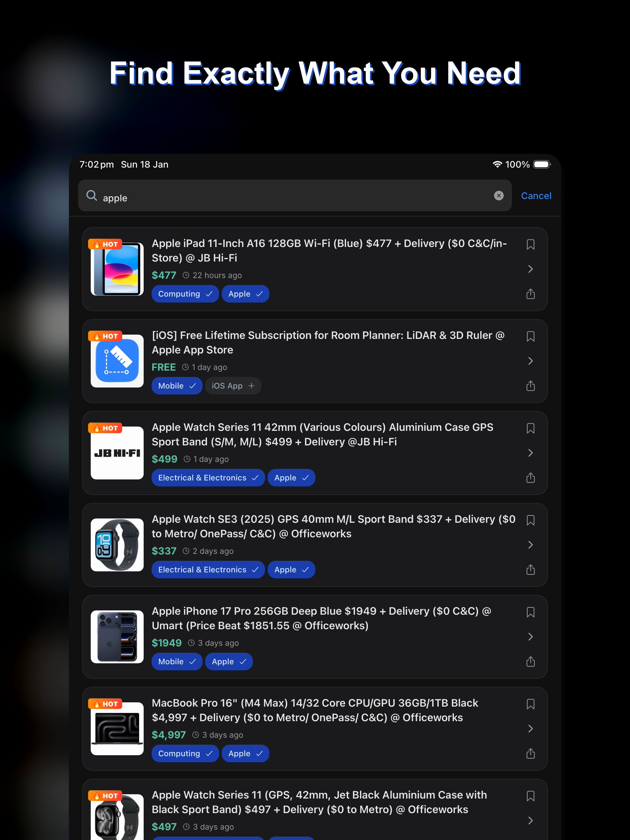Viewport: 630px width, 840px height.
Task: Tap the Wi-Fi status icon
Action: [x=497, y=164]
